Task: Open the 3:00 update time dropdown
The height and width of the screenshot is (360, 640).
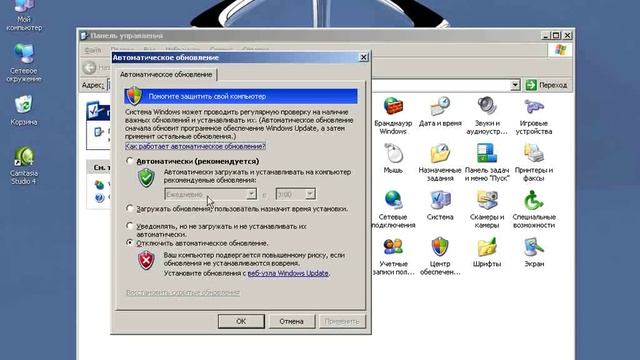Action: pyautogui.click(x=296, y=194)
